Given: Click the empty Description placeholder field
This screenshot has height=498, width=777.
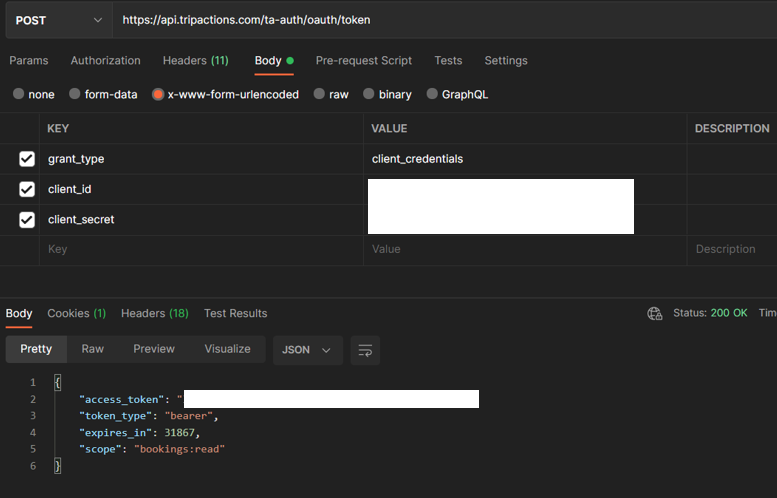Looking at the screenshot, I should coord(732,249).
